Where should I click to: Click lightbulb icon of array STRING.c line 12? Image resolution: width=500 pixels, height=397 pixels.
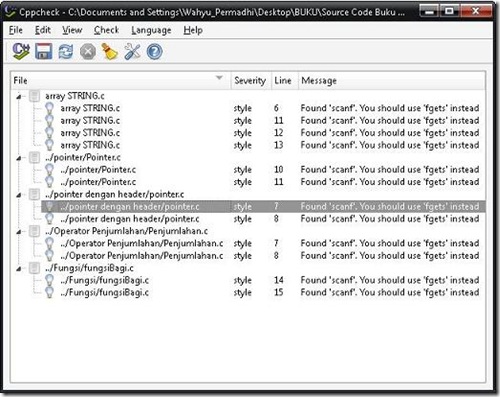49,133
